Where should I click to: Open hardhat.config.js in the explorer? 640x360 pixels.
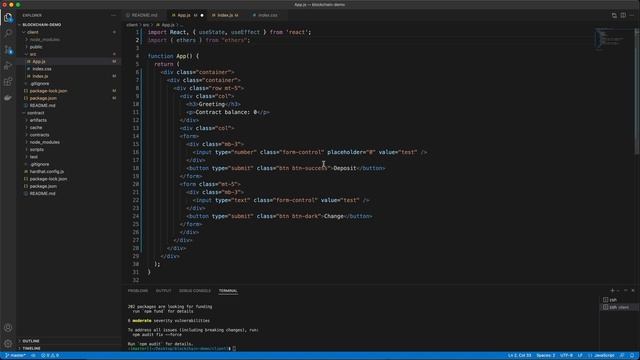click(69, 171)
